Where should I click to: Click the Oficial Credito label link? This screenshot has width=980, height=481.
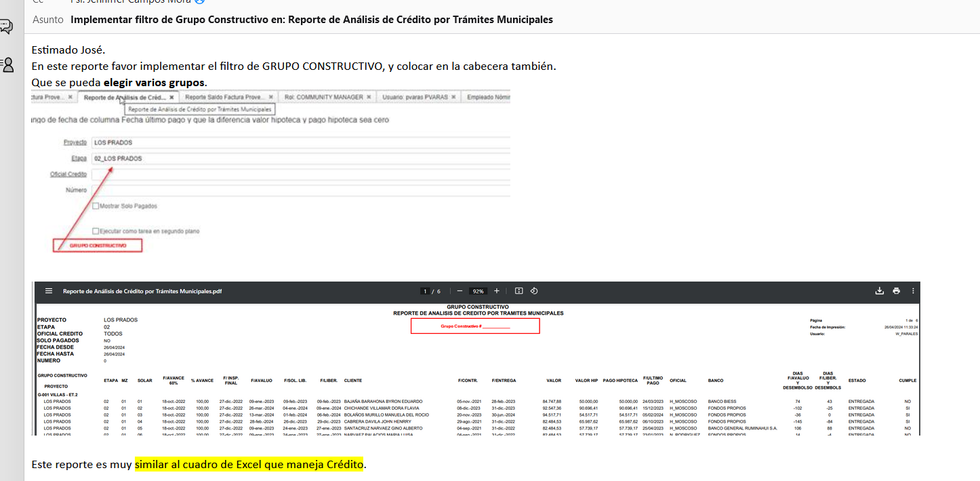pyautogui.click(x=68, y=174)
